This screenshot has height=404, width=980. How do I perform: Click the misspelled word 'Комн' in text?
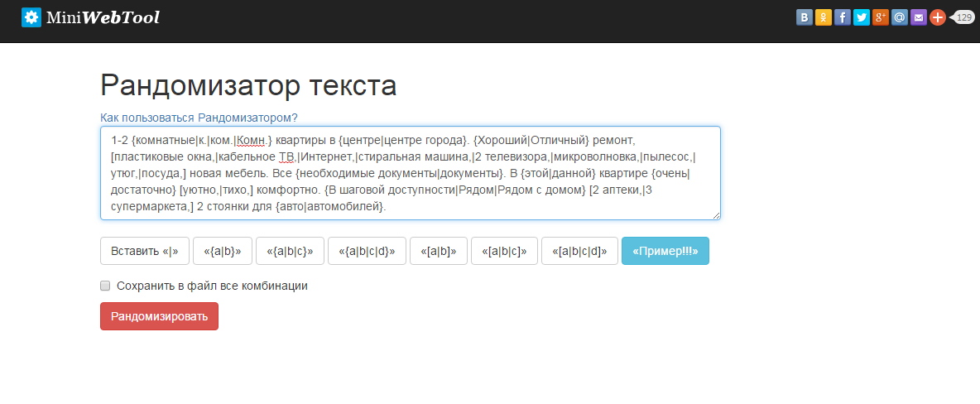[252, 139]
